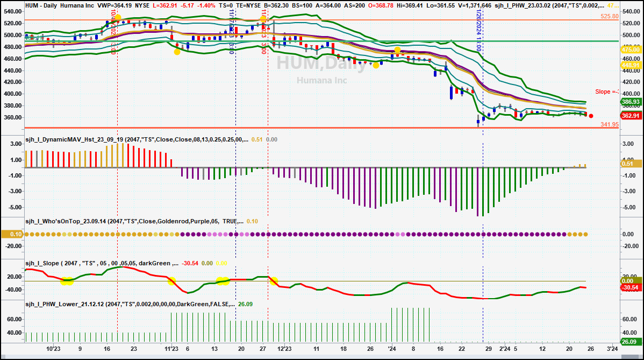Click the red -30.54 slope value tag
Image resolution: width=644 pixels, height=360 pixels.
(631, 288)
